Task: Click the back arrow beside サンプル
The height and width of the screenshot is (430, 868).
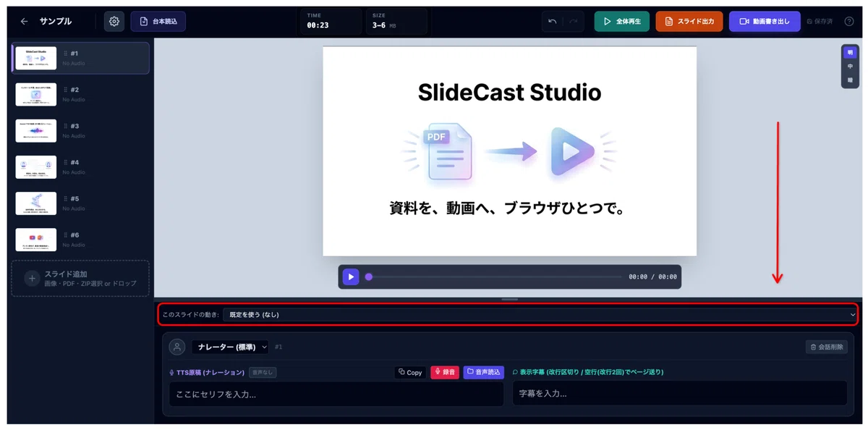Action: coord(24,22)
